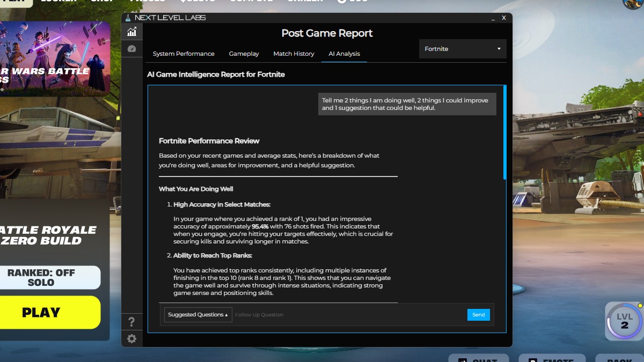Expand the Suggested Questions menu
The height and width of the screenshot is (362, 644).
[198, 315]
